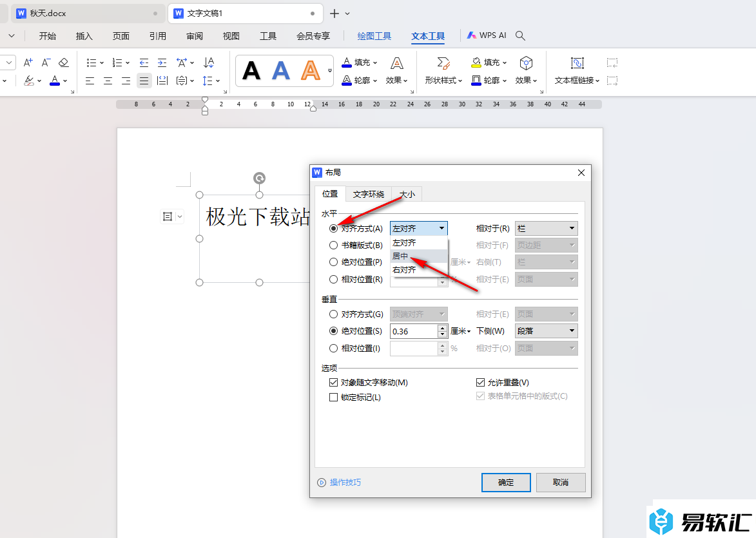Image resolution: width=756 pixels, height=538 pixels.
Task: Select vertical 对齐方式(G) radio button
Action: point(333,314)
